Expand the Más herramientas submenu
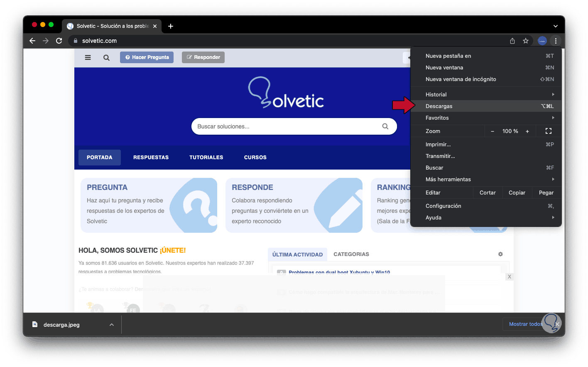 (x=486, y=179)
